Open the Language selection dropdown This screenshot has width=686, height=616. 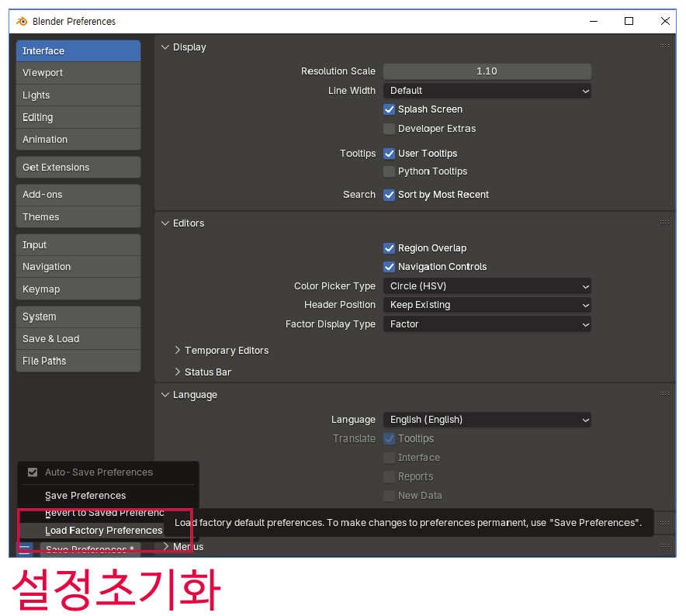click(x=487, y=420)
